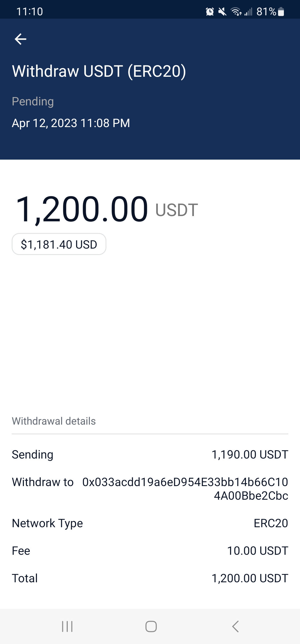
Task: Tap the Total 1,200.00 USDT value
Action: pyautogui.click(x=250, y=578)
